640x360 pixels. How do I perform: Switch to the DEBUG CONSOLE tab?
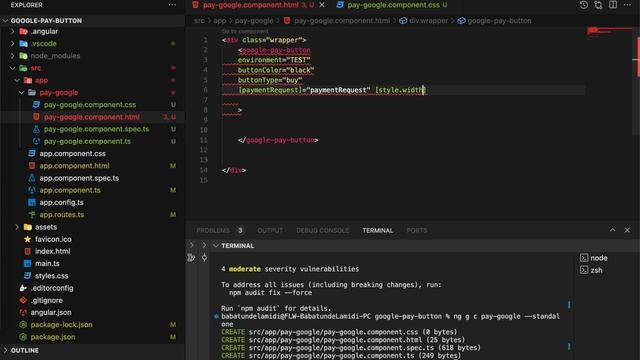pyautogui.click(x=322, y=231)
